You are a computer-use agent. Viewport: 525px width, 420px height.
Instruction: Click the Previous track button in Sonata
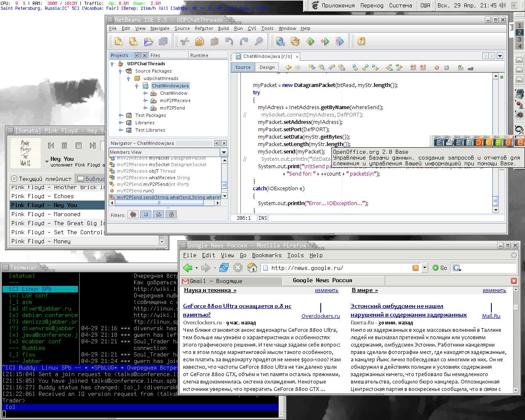point(51,145)
